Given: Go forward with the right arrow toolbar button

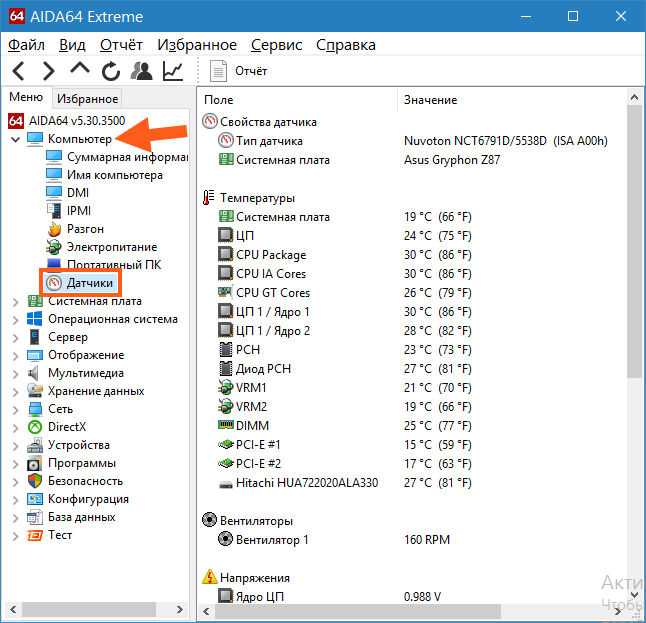Looking at the screenshot, I should [49, 71].
